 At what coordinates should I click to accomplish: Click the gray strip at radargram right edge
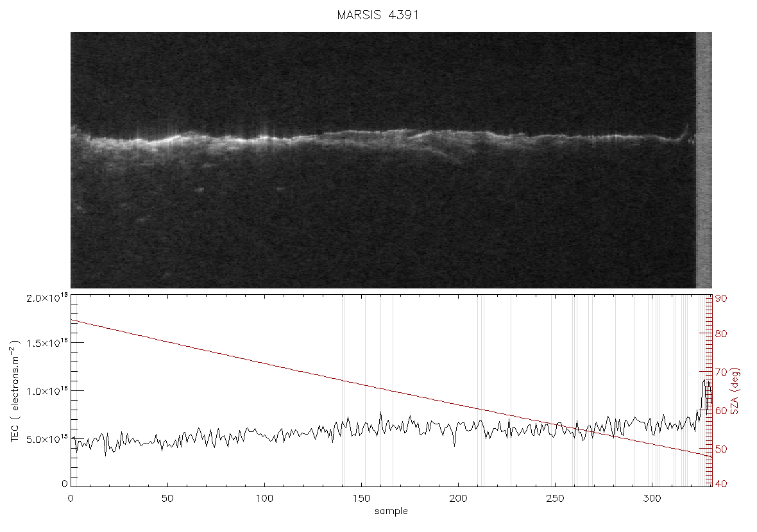pos(704,160)
